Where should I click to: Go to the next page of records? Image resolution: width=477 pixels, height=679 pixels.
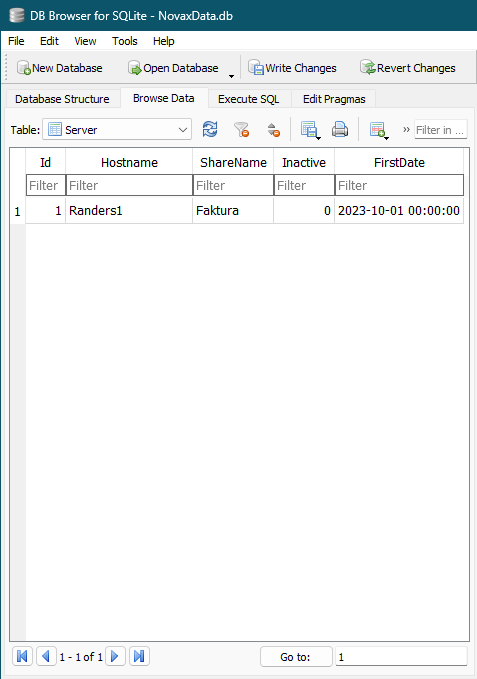point(115,656)
